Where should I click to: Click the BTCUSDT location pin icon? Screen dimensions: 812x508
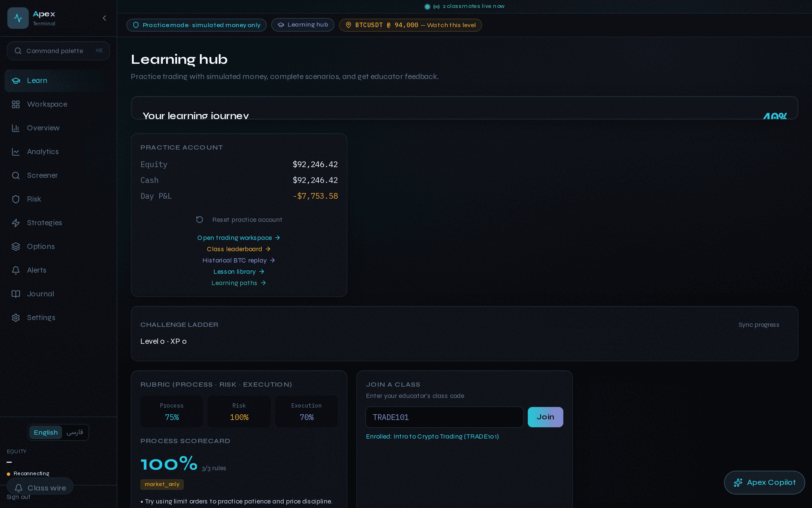(x=348, y=25)
